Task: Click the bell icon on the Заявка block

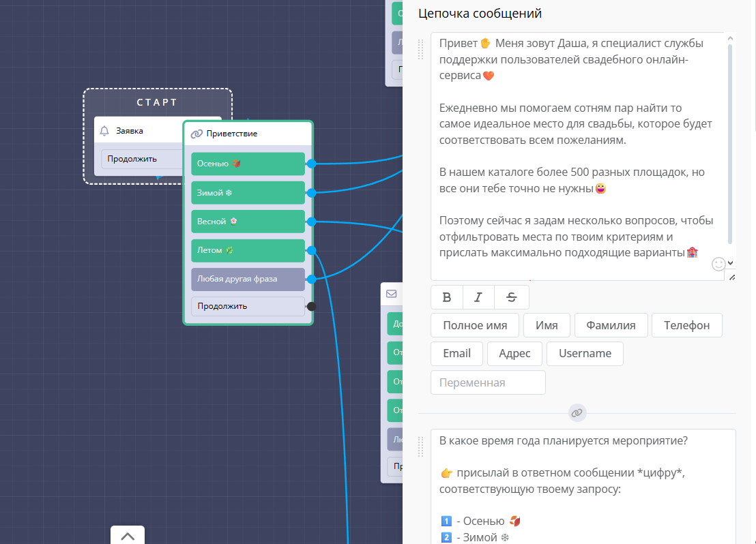Action: pos(104,130)
